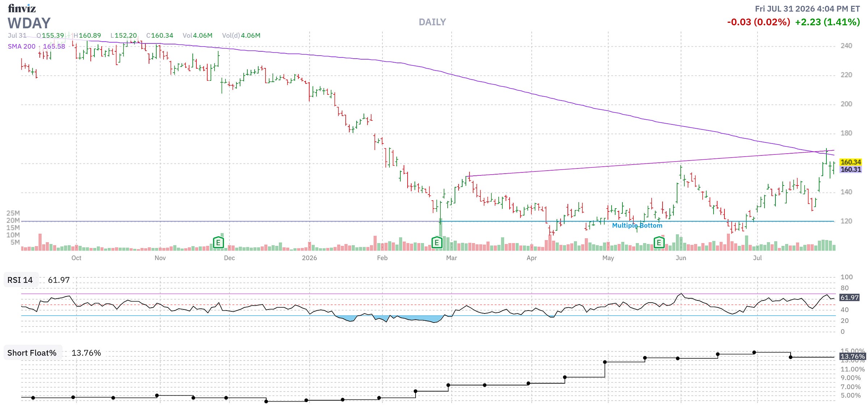The width and height of the screenshot is (868, 414).
Task: Click the 13.76% short float axis tag
Action: [x=852, y=357]
